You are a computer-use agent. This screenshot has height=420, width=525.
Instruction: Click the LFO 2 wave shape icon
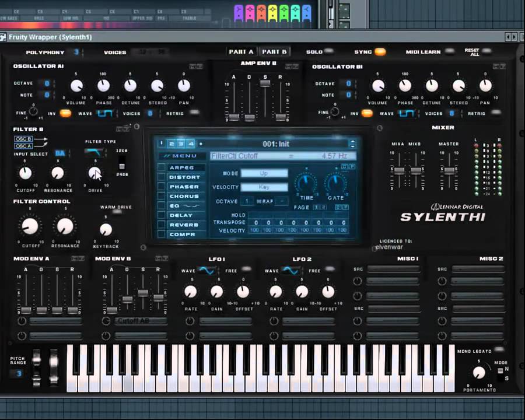(290, 271)
